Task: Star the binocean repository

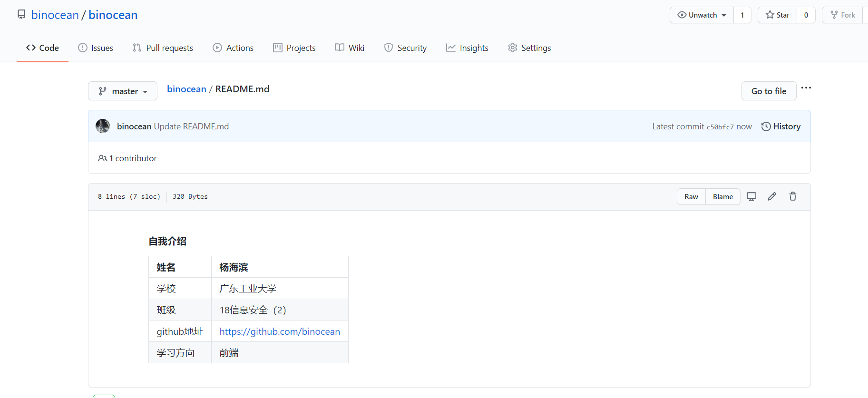Action: click(778, 15)
